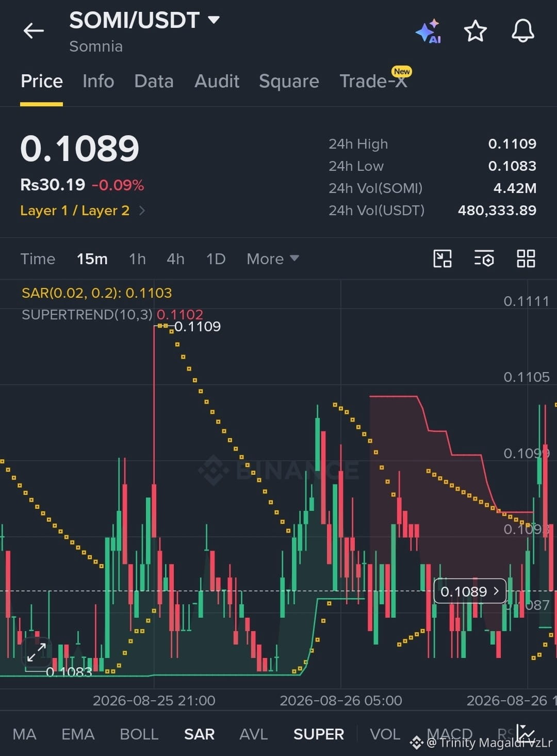Screen dimensions: 557x756
Task: Toggle the SUPER indicator
Action: 319,734
